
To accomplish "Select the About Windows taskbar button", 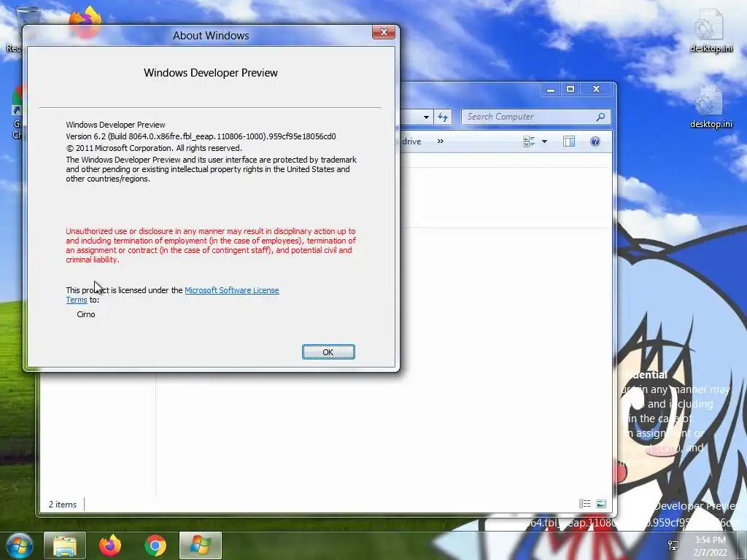I will click(201, 545).
